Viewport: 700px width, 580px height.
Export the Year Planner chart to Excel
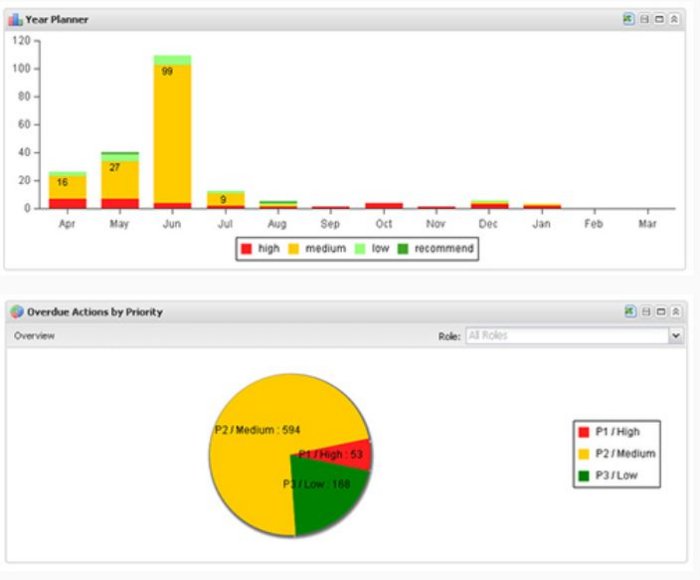click(629, 19)
